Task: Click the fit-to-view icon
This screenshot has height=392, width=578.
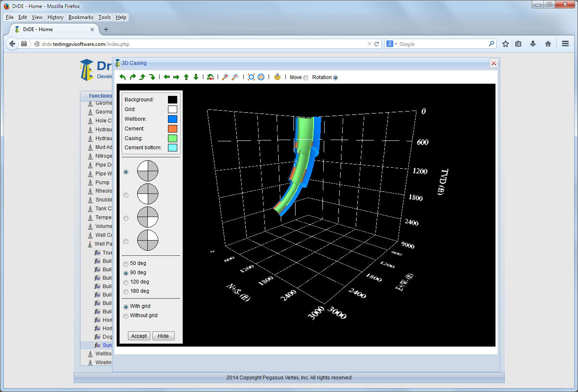Action: 251,77
